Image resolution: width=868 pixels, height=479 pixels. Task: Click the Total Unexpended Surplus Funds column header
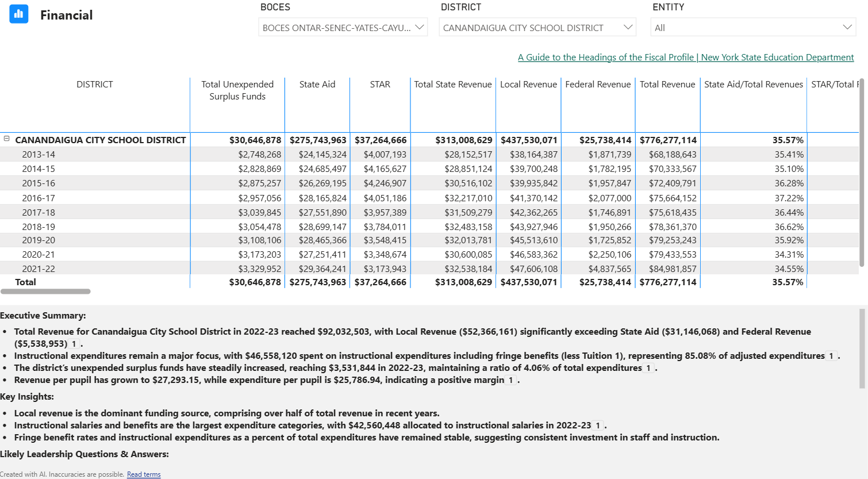click(x=237, y=90)
